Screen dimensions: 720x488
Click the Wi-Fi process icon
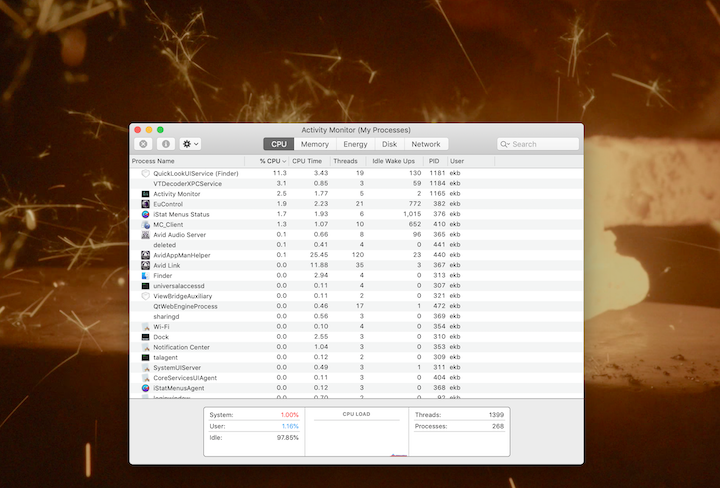(146, 327)
